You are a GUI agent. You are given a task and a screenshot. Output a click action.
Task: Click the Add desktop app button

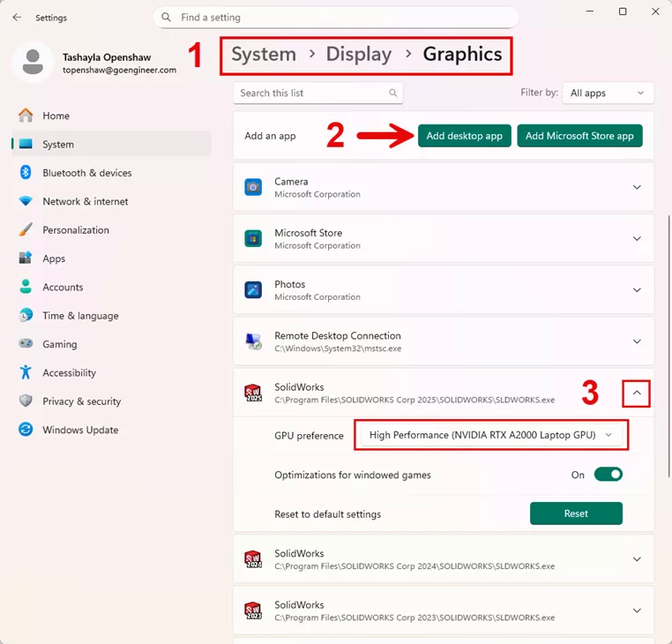pos(464,136)
